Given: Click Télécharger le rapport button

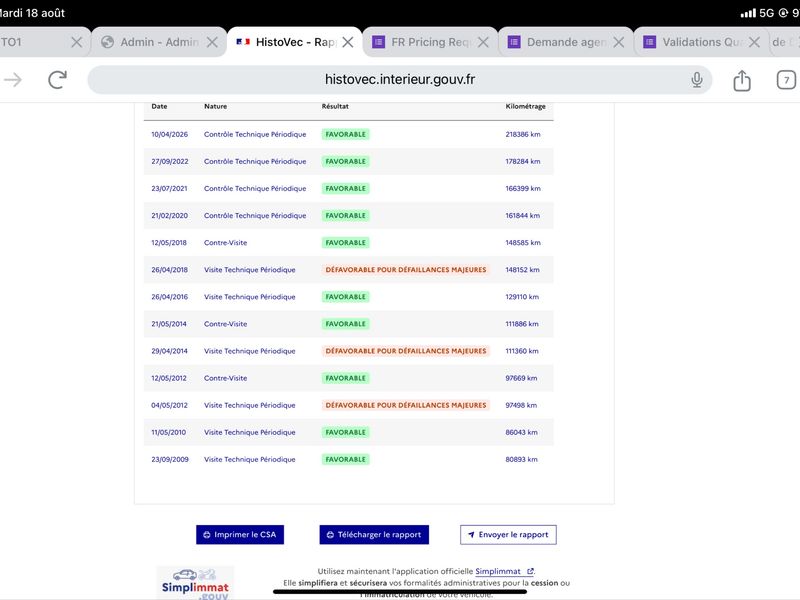Looking at the screenshot, I should [374, 535].
